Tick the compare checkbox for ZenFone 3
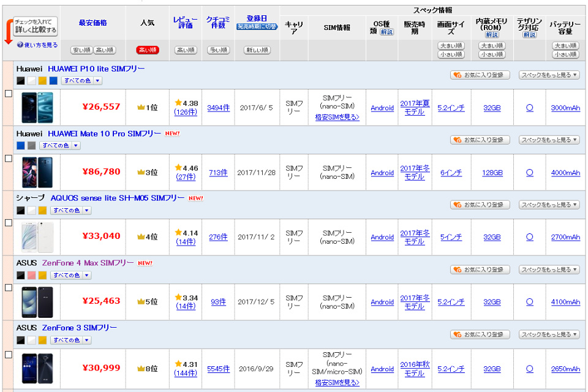 [x=8, y=355]
